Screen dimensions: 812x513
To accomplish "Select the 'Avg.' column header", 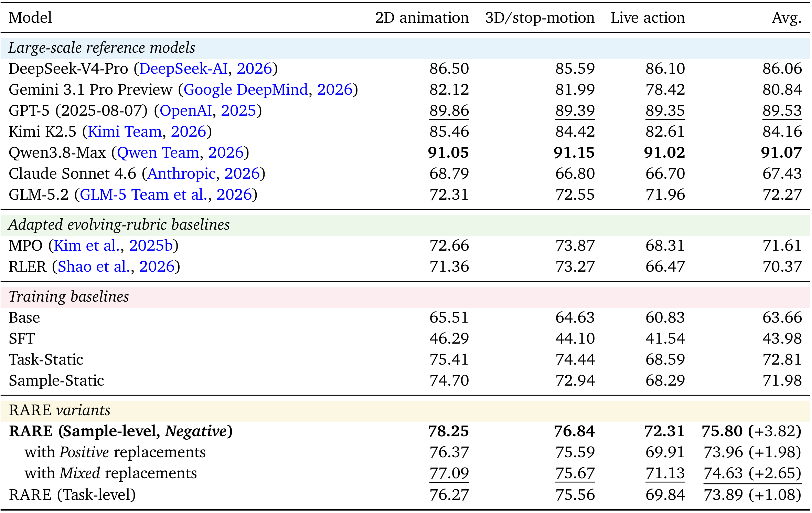I will 787,19.
